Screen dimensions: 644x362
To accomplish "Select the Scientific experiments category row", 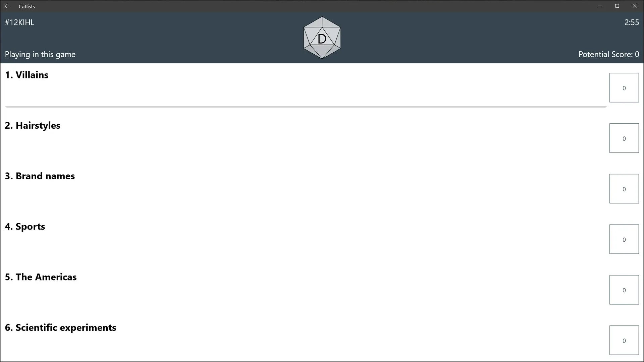I will pos(306,341).
